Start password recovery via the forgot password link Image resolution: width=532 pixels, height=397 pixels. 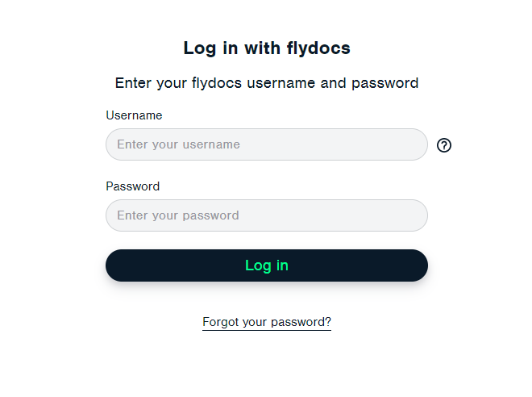[x=267, y=322]
